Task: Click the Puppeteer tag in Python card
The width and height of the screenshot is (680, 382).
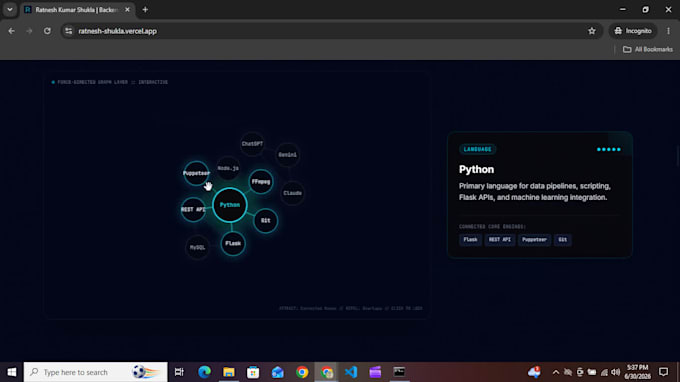Action: [x=534, y=239]
